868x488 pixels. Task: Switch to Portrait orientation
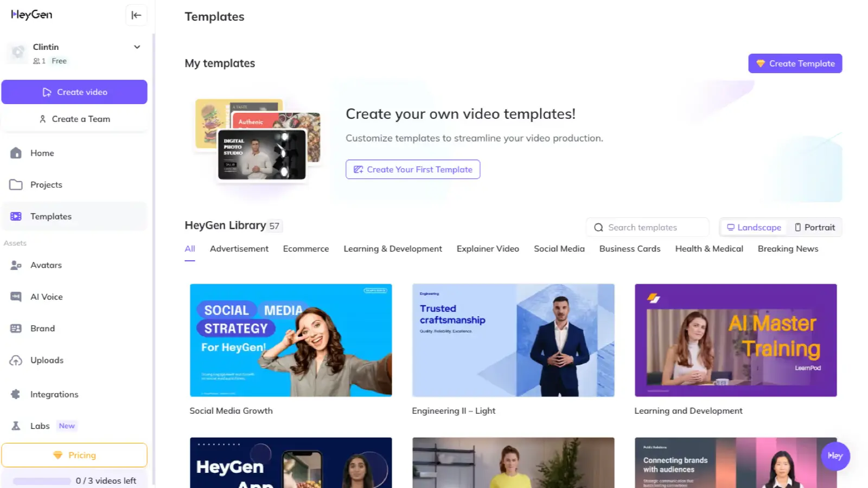click(814, 228)
